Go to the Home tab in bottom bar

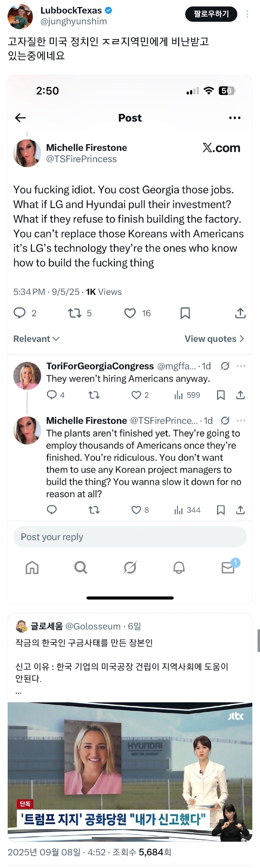pos(32,568)
